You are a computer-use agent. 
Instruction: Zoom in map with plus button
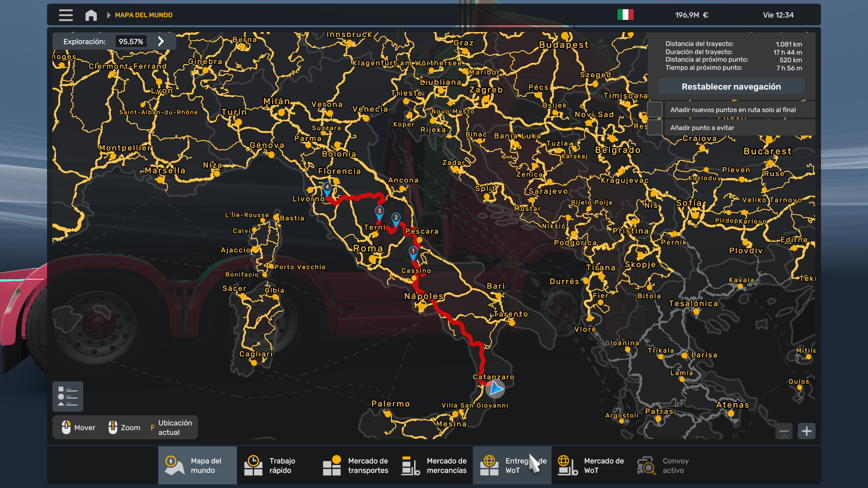click(807, 431)
